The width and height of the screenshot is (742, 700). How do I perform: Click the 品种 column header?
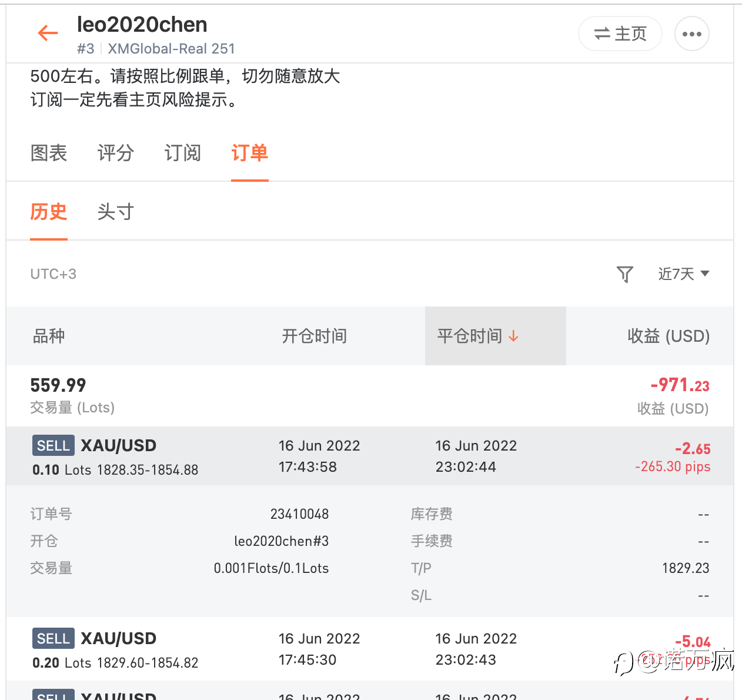click(49, 336)
